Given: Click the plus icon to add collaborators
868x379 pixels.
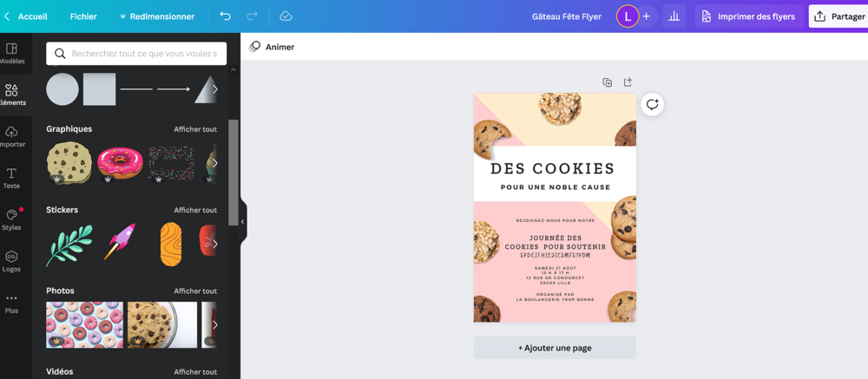Looking at the screenshot, I should pyautogui.click(x=646, y=16).
